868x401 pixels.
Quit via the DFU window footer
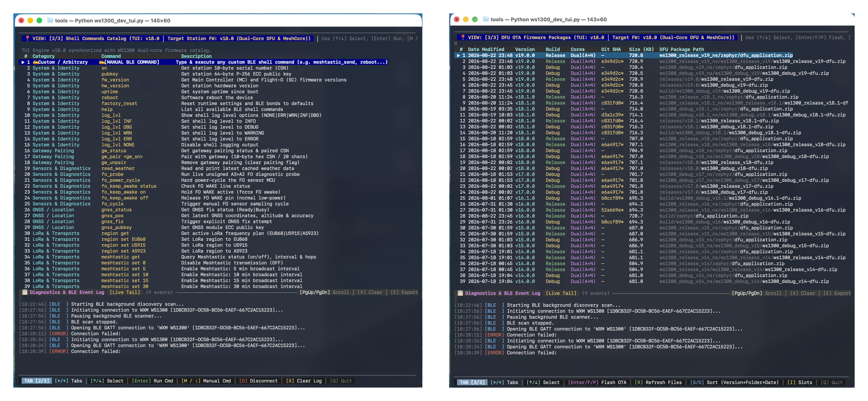point(832,383)
